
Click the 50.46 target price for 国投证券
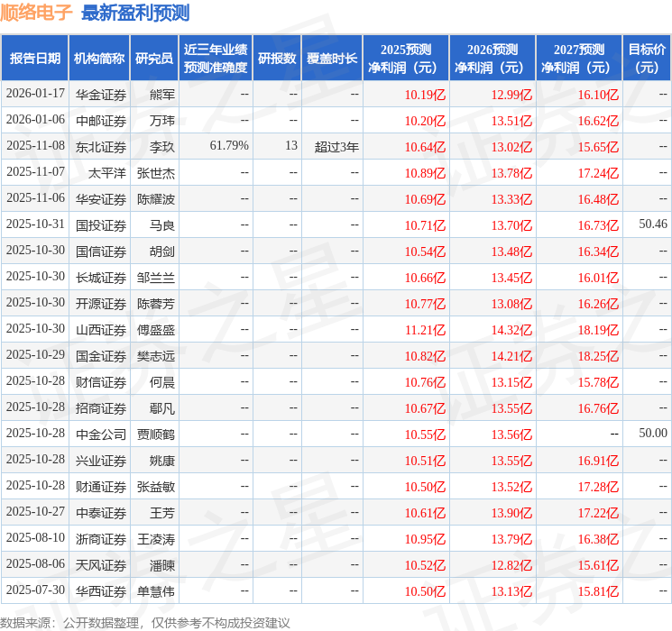652,224
